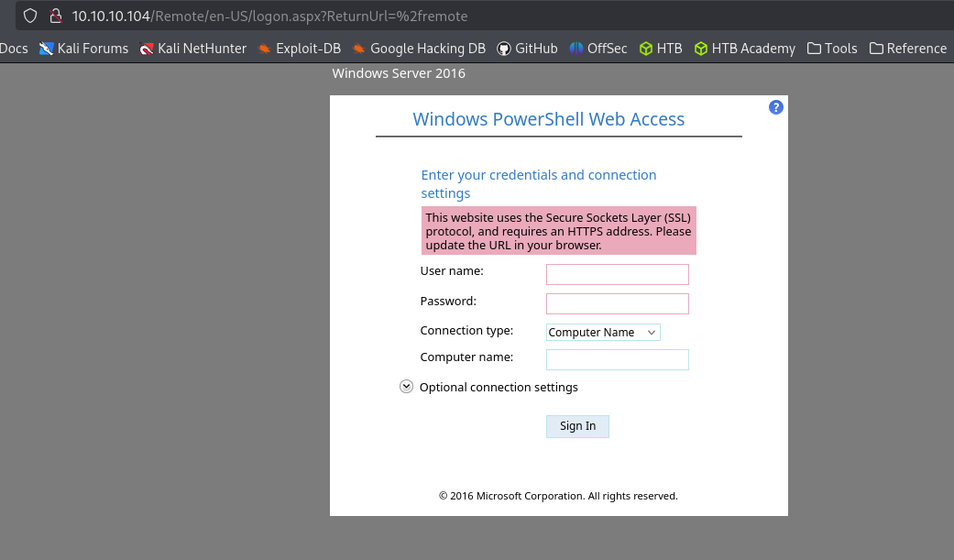Click the SSL HTTPS warning message
Image resolution: width=954 pixels, height=560 pixels.
[x=558, y=231]
